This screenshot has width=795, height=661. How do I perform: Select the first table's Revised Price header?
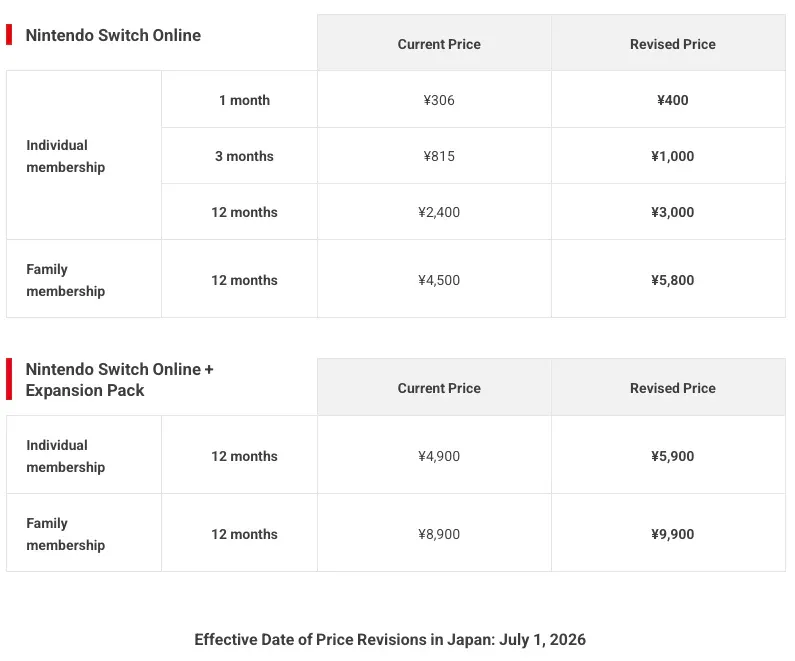(x=673, y=44)
